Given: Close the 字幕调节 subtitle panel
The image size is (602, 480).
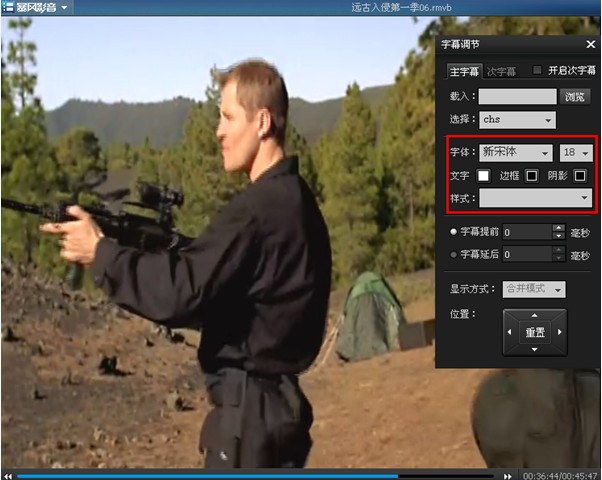Looking at the screenshot, I should tap(590, 45).
